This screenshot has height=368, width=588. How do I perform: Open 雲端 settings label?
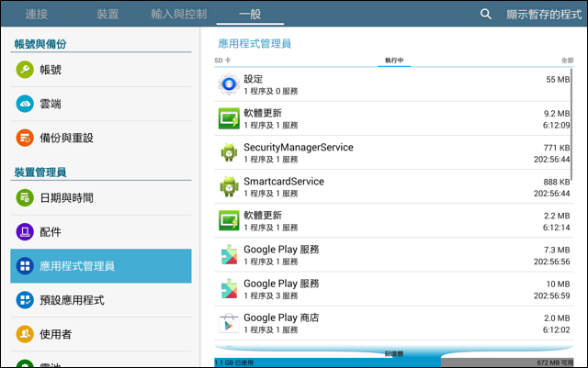click(x=51, y=104)
